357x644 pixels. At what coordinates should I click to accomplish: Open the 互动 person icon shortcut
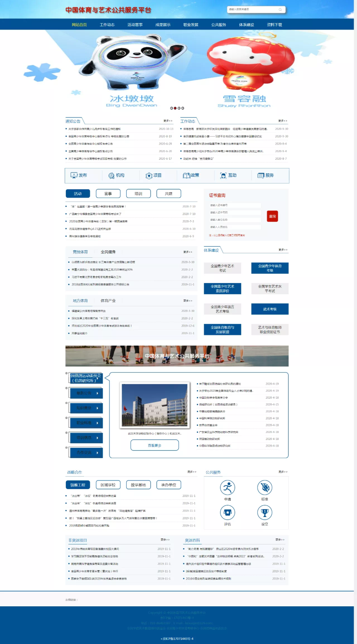(223, 175)
